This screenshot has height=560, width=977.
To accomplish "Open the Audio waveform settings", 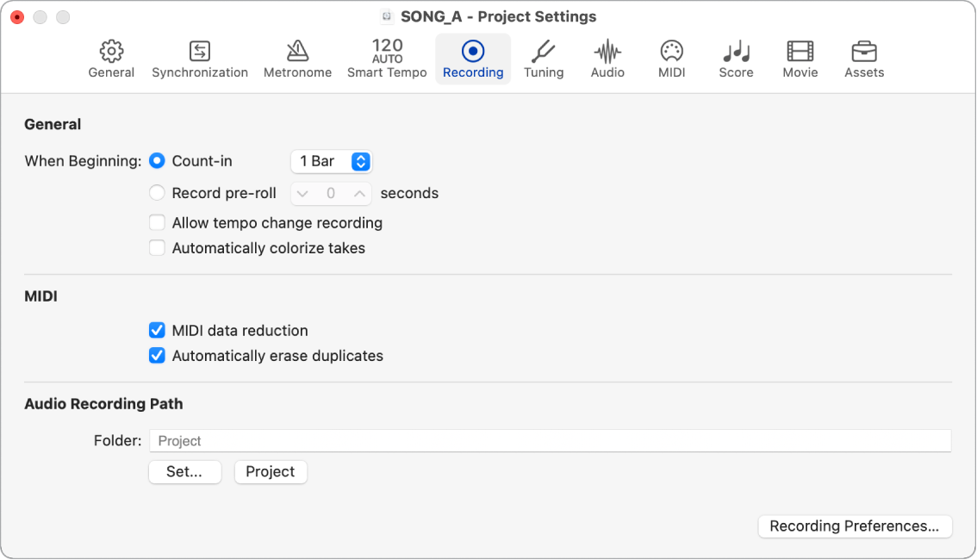I will point(607,59).
